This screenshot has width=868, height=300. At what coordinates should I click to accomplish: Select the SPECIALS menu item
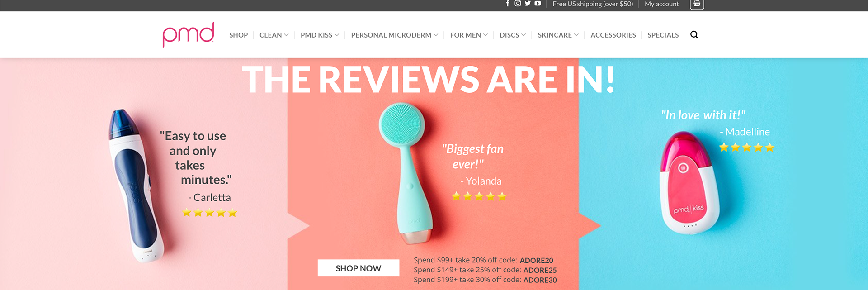663,35
